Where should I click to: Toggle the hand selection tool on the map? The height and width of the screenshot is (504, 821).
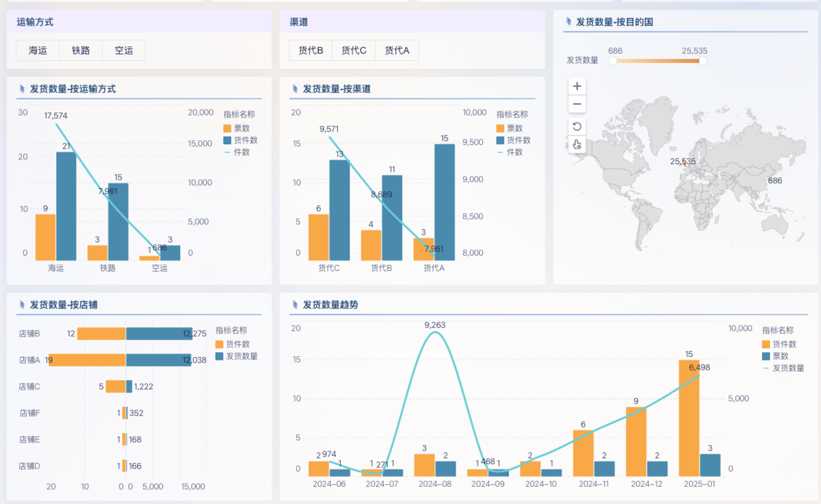point(577,144)
